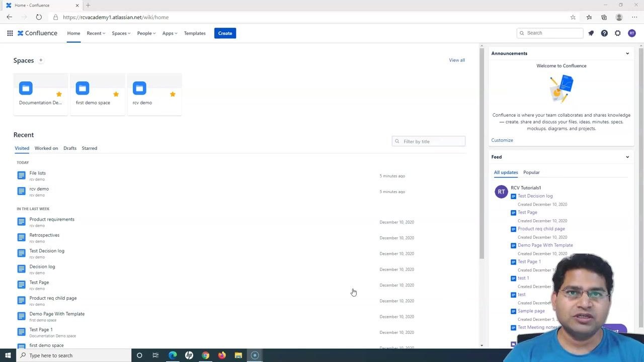Open the Product requirements page
The width and height of the screenshot is (644, 362).
(52, 219)
